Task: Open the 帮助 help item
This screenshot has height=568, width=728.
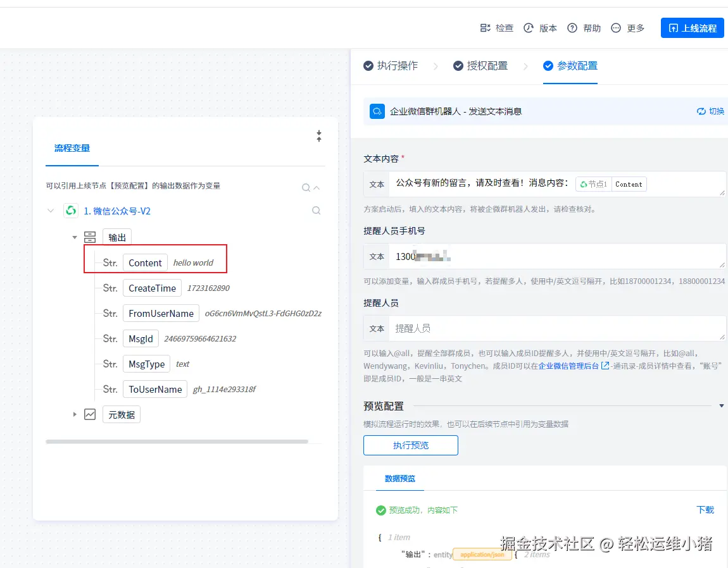Action: 584,28
